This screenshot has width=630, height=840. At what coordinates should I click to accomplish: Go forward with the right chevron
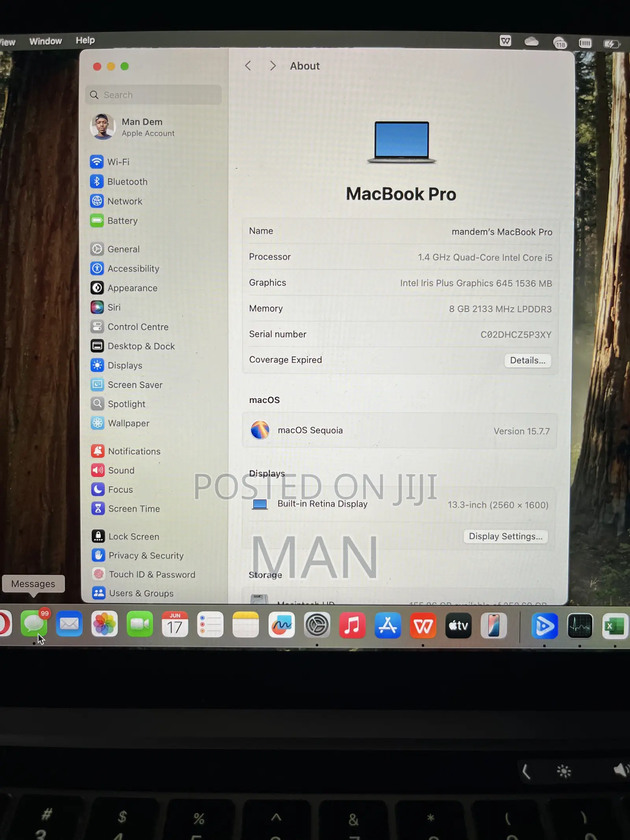point(272,66)
